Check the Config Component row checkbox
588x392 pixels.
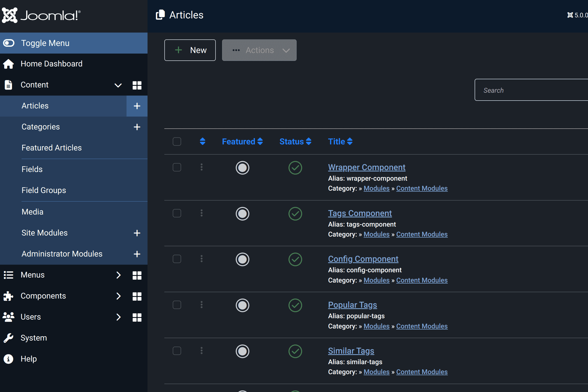tap(177, 259)
